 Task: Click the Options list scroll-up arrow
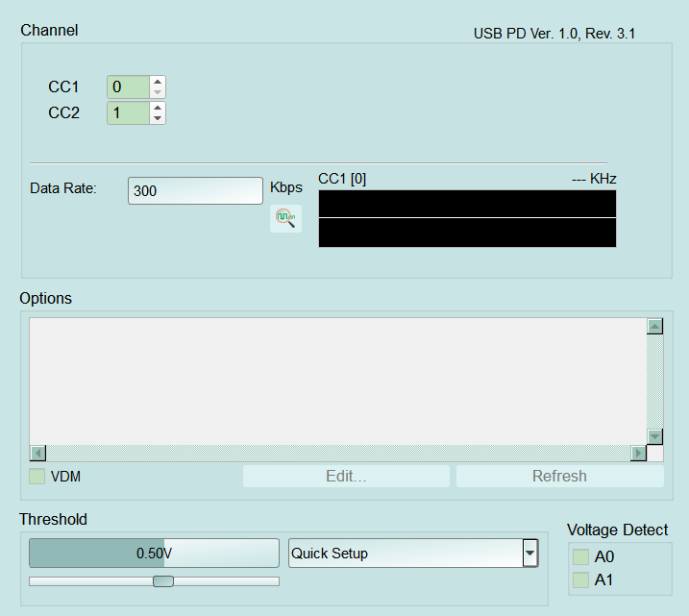point(654,326)
